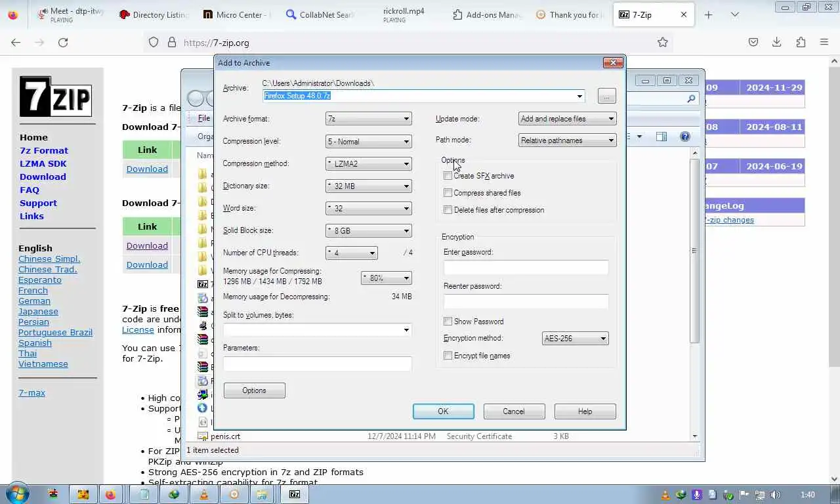
Task: Open a new browser tab with plus
Action: (x=708, y=14)
